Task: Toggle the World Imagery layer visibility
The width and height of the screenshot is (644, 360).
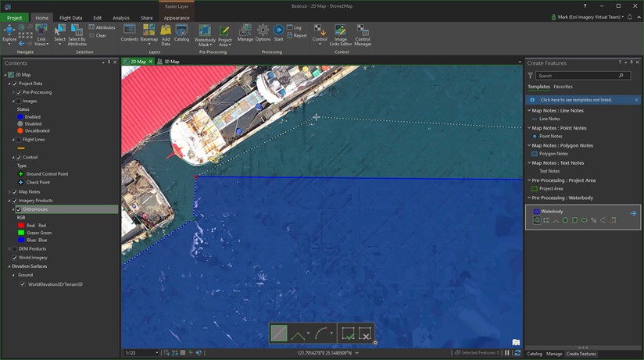Action: tap(15, 258)
